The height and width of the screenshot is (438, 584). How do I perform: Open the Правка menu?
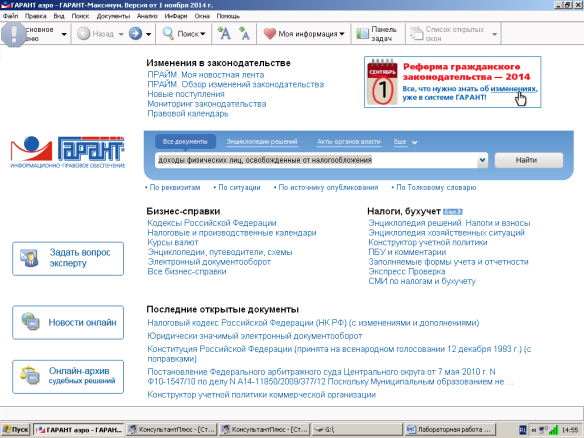(x=36, y=16)
